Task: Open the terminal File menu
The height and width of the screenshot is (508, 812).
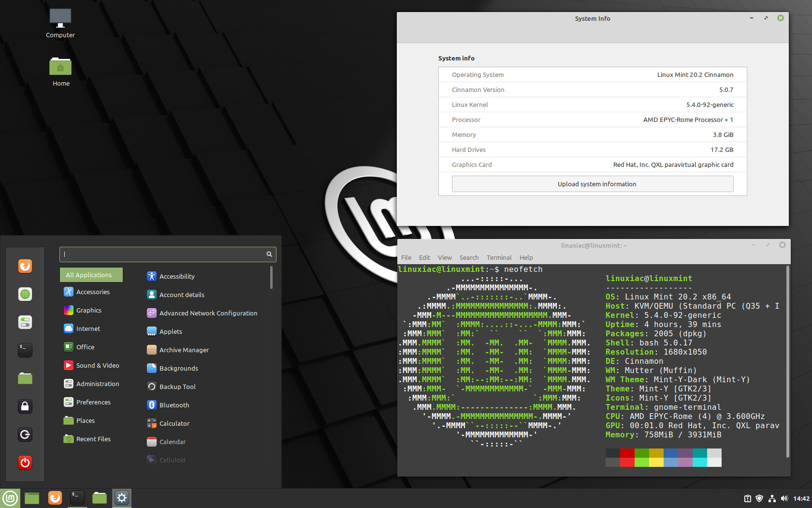Action: (406, 257)
